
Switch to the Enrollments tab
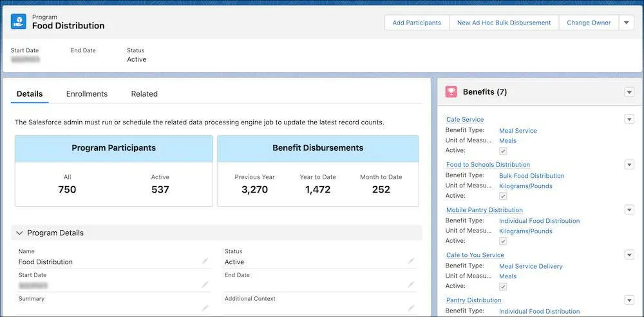pos(87,93)
